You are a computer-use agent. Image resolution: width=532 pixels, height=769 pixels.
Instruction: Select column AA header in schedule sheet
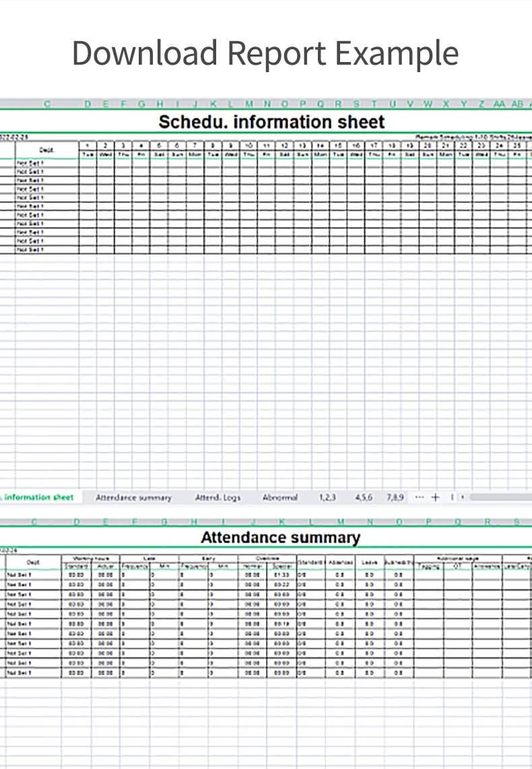coord(499,104)
